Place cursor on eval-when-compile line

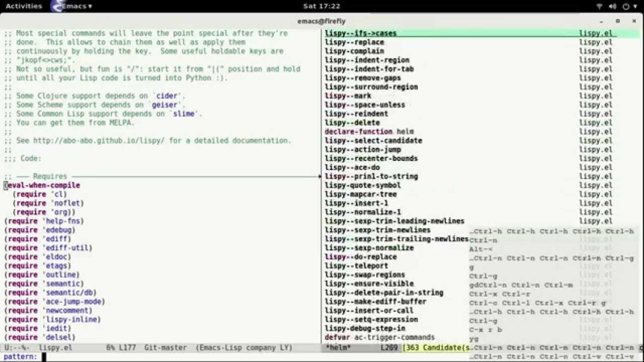pos(42,186)
